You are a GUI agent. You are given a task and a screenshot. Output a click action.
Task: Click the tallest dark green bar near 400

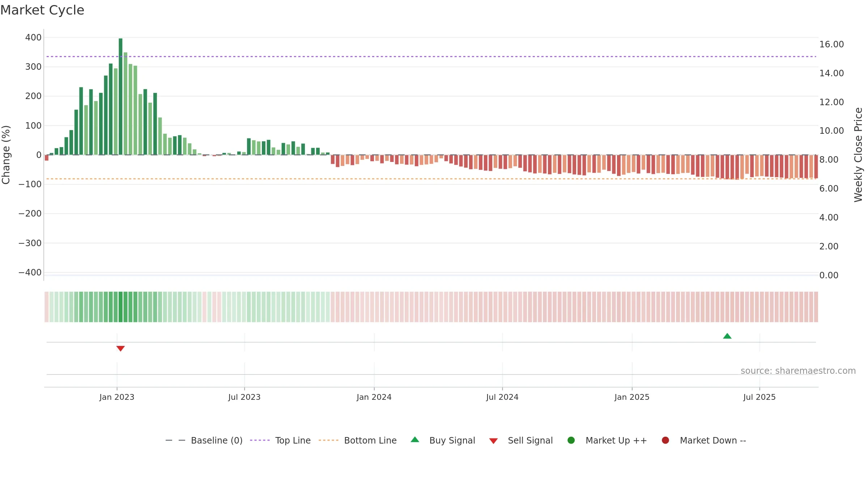click(x=120, y=97)
